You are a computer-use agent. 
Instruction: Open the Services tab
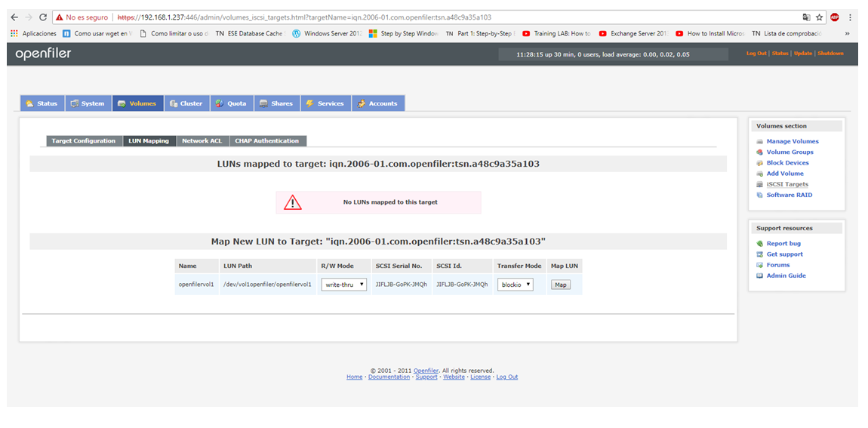point(326,103)
